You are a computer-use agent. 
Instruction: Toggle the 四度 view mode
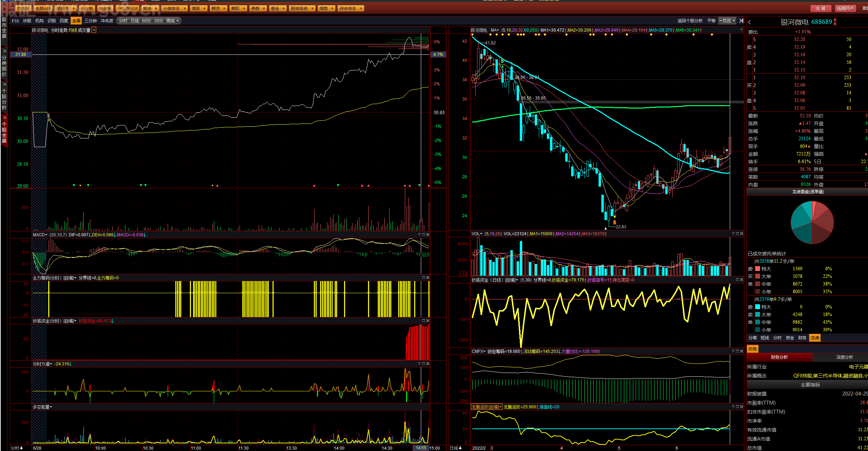(64, 21)
